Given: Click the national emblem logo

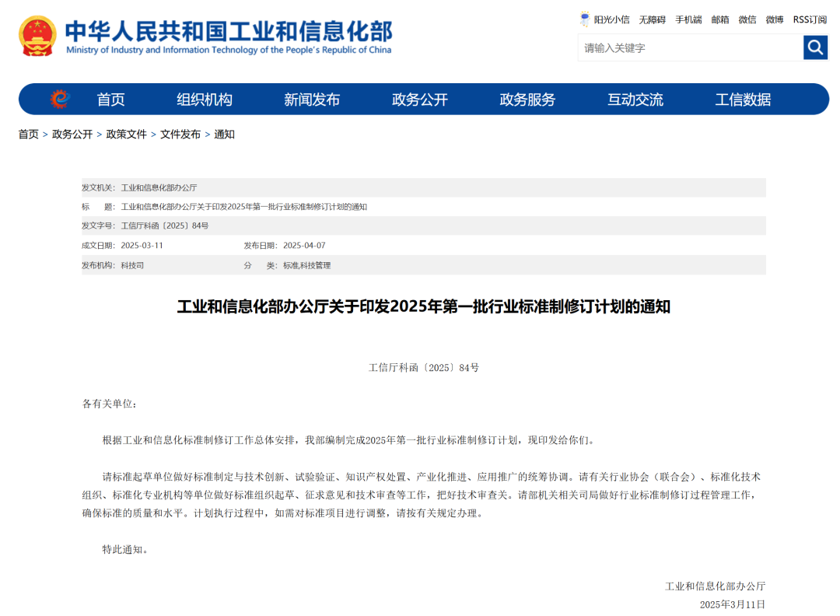Looking at the screenshot, I should [x=37, y=36].
